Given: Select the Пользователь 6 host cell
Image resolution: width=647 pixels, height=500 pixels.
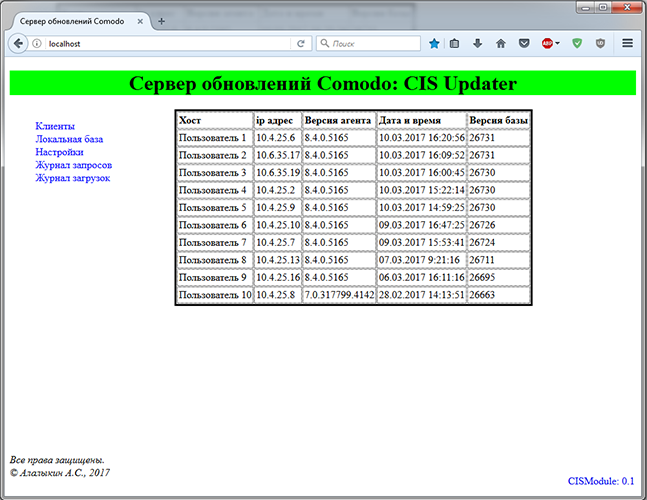Looking at the screenshot, I should point(215,225).
